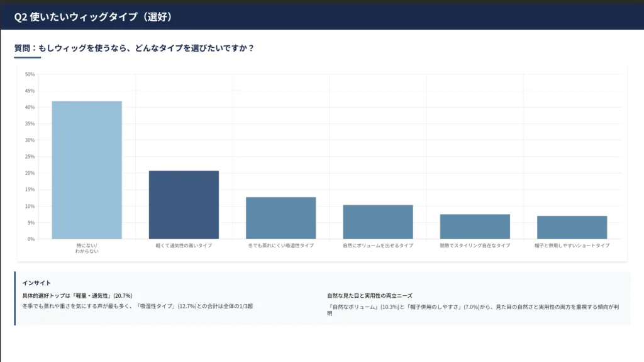Click the 軽くて通気性の高いタイプ axis label
Image resolution: width=644 pixels, height=362 pixels.
tap(184, 246)
